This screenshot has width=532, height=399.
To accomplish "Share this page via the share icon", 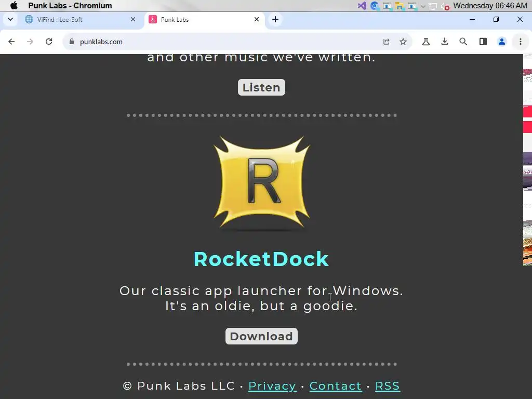I will 387,42.
